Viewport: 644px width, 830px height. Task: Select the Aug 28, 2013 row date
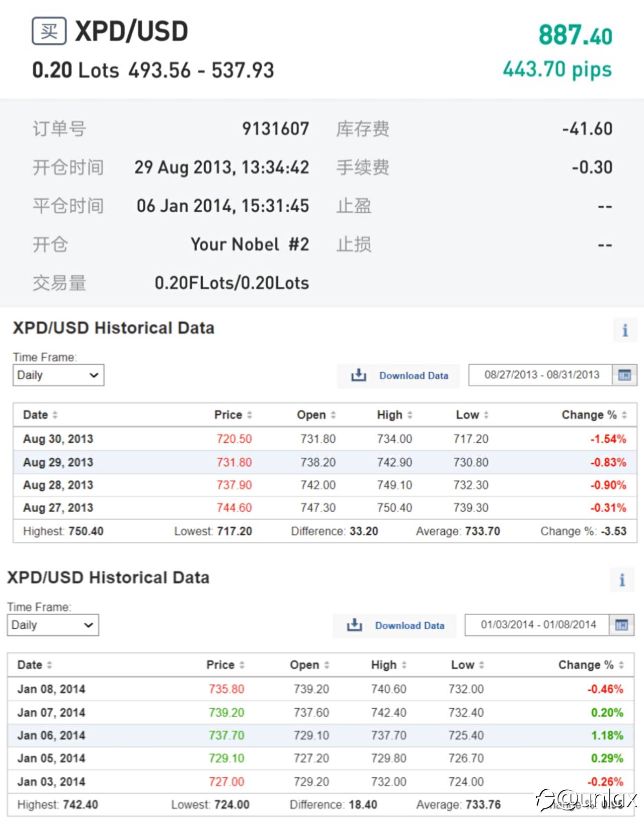point(58,485)
